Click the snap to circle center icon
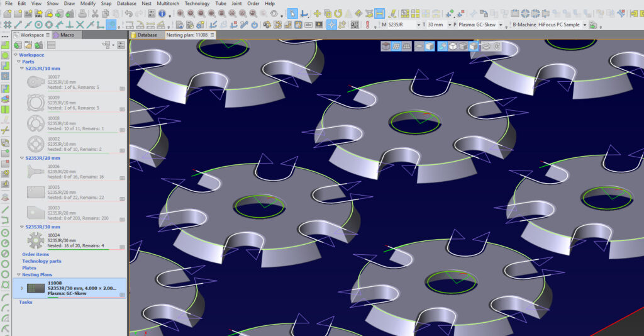This screenshot has height=336, width=644. click(38, 25)
